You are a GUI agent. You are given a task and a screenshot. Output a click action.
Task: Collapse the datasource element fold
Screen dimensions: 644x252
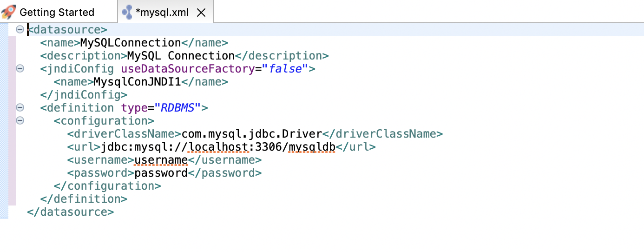[20, 30]
